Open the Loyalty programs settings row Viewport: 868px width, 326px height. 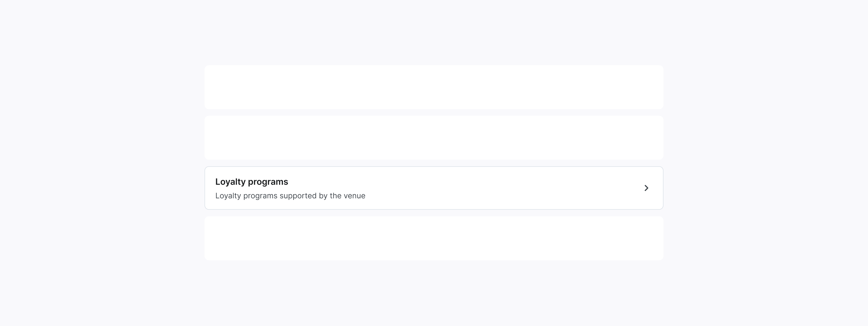pos(434,188)
